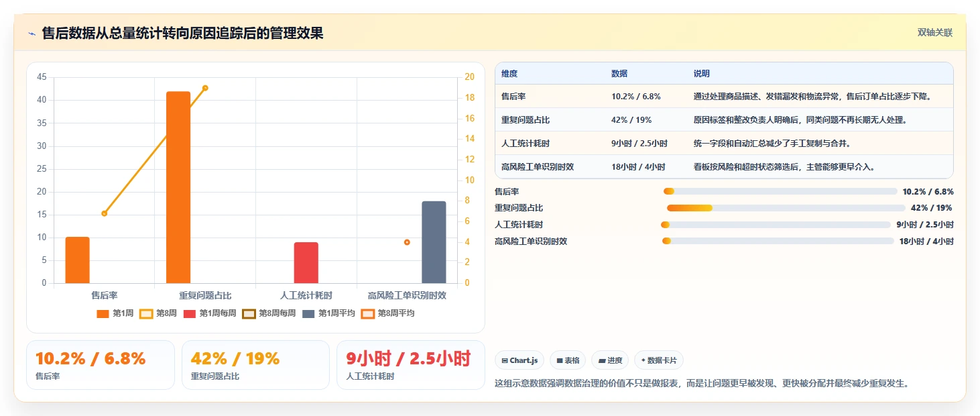This screenshot has height=416, width=980.
Task: Click the 售后率 progress bar
Action: (x=780, y=191)
